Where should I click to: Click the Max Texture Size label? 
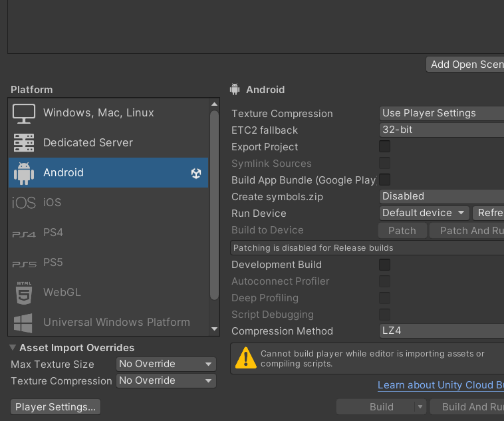tap(53, 364)
